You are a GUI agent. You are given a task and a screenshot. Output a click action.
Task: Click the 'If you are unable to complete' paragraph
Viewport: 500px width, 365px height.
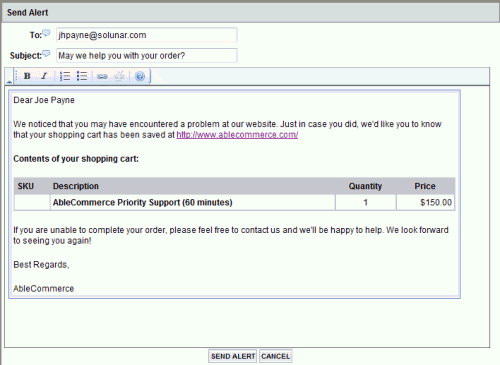tap(231, 235)
